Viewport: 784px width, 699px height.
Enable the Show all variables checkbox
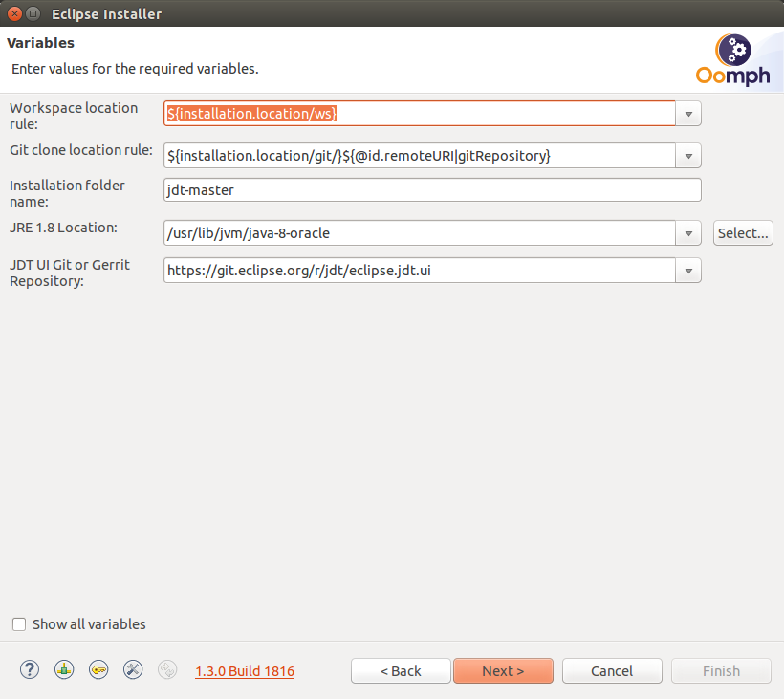click(19, 624)
